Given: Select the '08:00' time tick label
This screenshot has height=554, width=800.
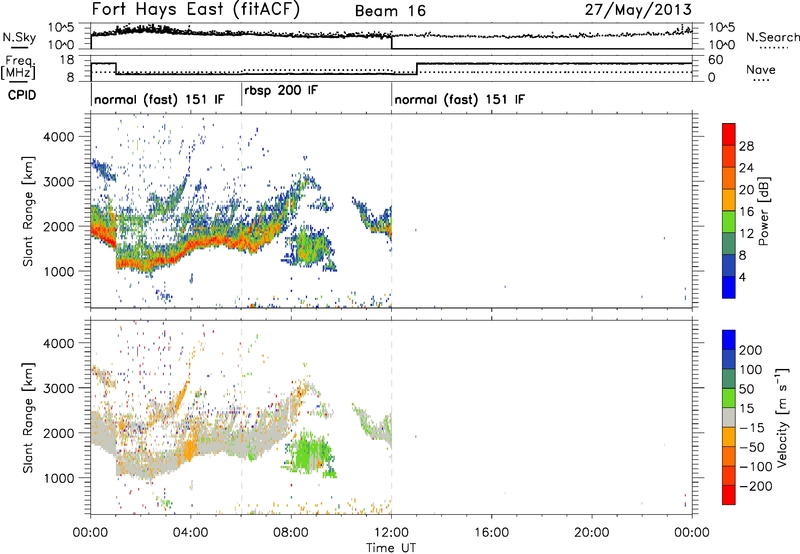Looking at the screenshot, I should (x=291, y=533).
